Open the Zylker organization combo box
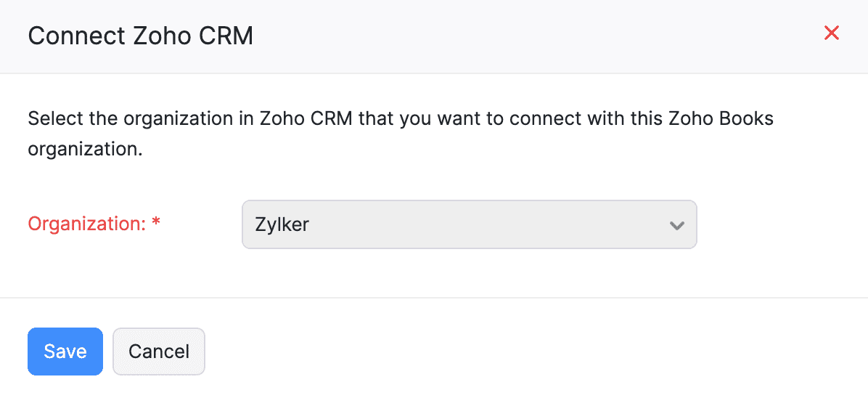This screenshot has width=868, height=398. (x=469, y=225)
